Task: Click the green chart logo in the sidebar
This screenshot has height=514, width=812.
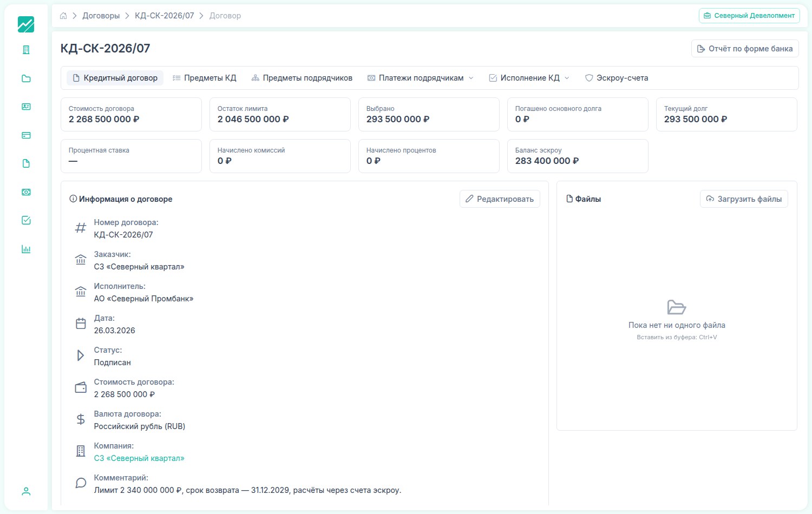Action: pos(26,24)
